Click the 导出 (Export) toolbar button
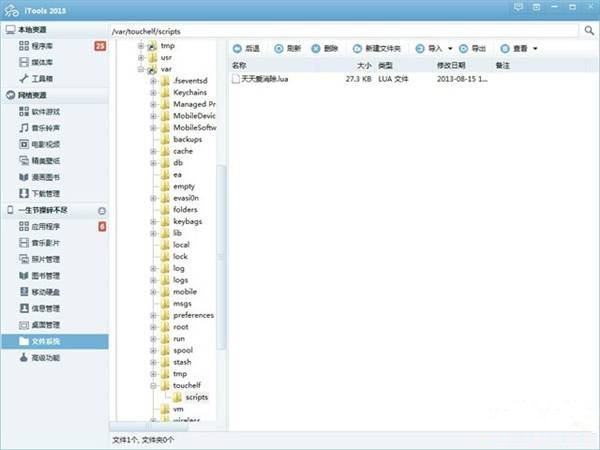 [x=472, y=48]
